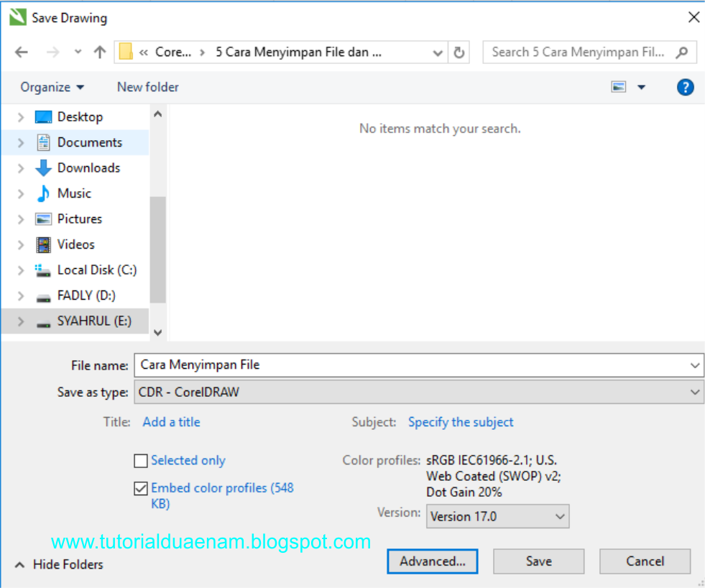Select Videos in the navigation tree
The image size is (705, 588).
tap(76, 244)
